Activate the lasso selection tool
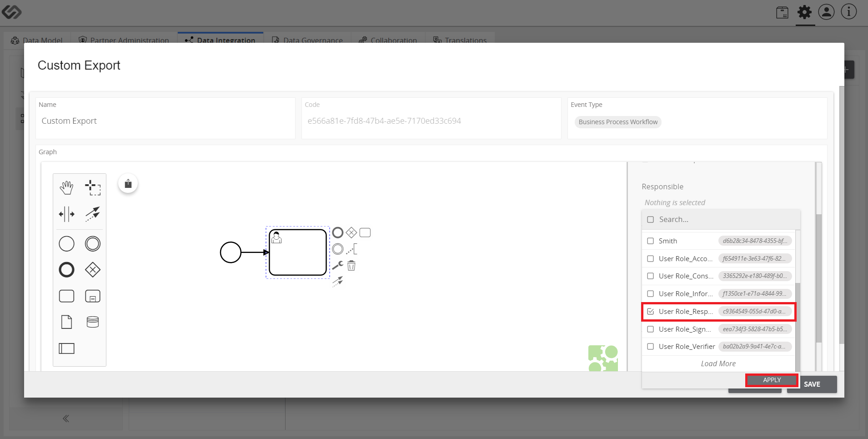 93,187
